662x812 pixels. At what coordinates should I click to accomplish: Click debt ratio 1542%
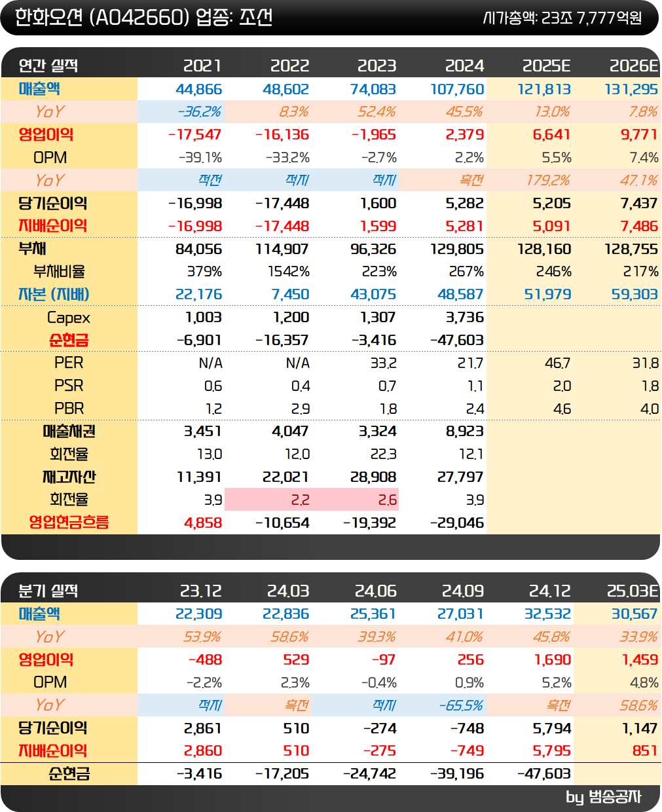[x=288, y=272]
